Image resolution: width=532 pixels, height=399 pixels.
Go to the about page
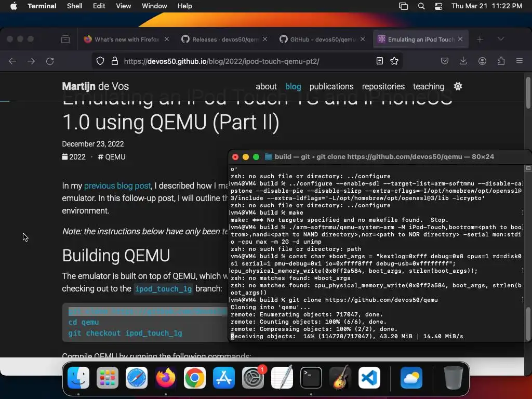266,87
